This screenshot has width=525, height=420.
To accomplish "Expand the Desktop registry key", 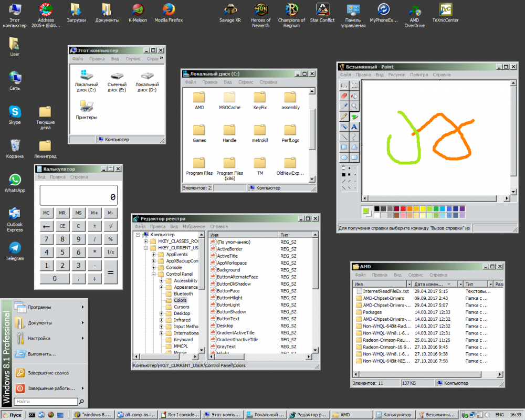I will (x=162, y=313).
